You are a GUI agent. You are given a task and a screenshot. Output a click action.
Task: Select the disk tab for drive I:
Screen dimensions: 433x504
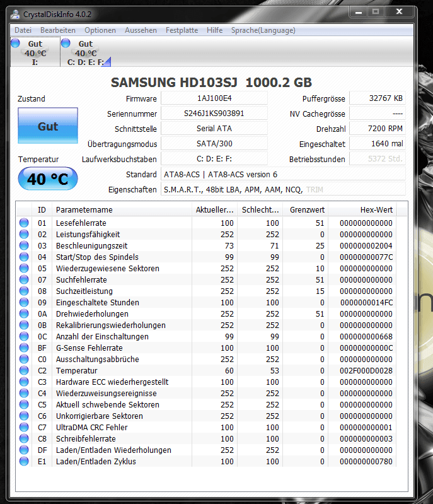[35, 52]
